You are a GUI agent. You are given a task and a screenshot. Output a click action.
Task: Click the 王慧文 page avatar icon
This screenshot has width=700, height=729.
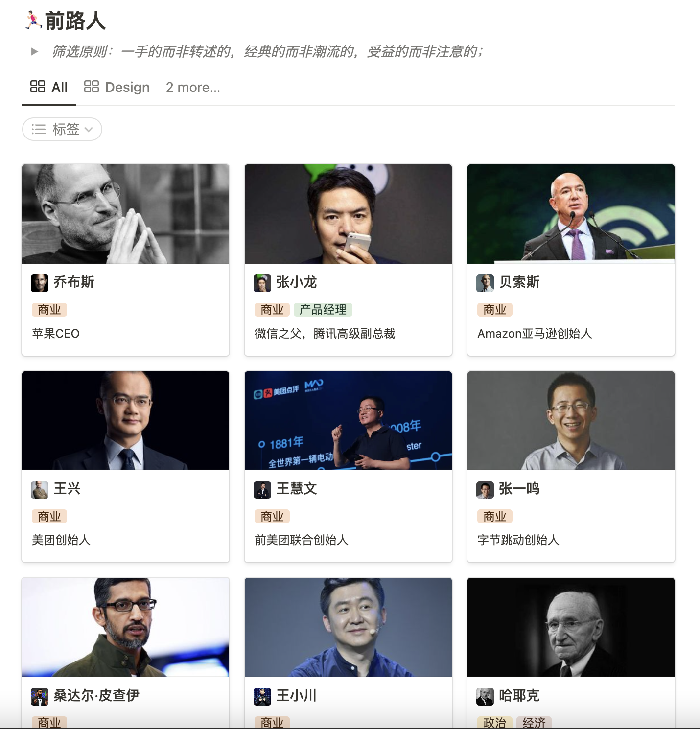click(262, 490)
